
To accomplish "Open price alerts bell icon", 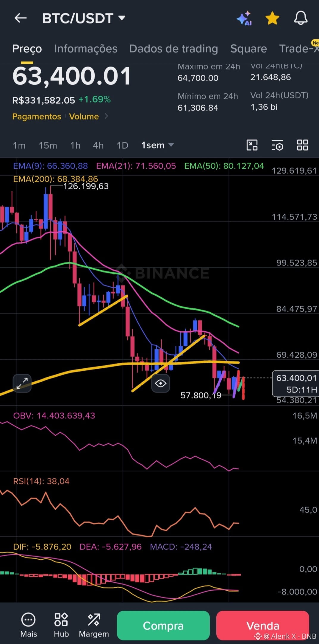I will point(301,18).
